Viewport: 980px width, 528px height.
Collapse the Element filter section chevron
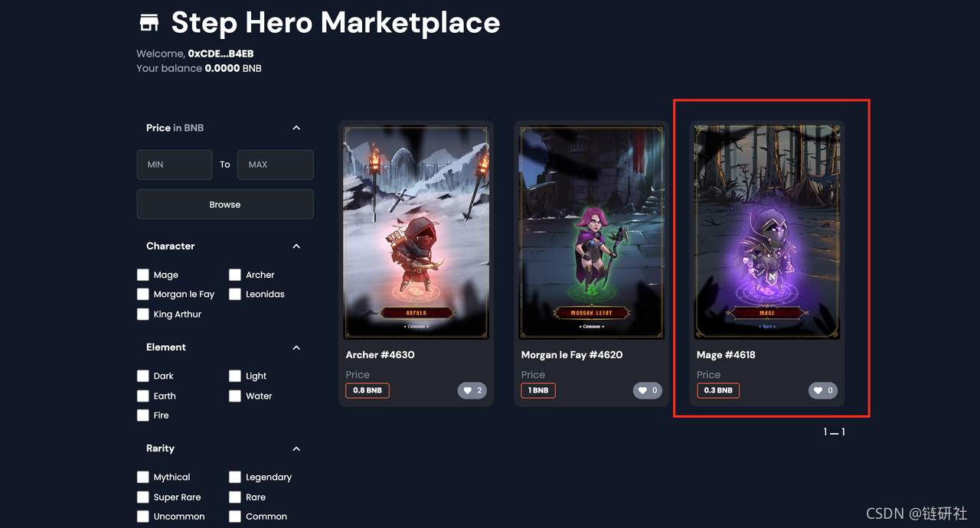[296, 347]
